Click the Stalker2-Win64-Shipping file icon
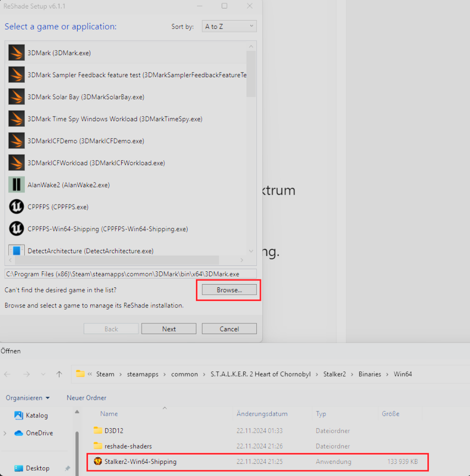Viewport: 470px width, 476px height. 98,461
